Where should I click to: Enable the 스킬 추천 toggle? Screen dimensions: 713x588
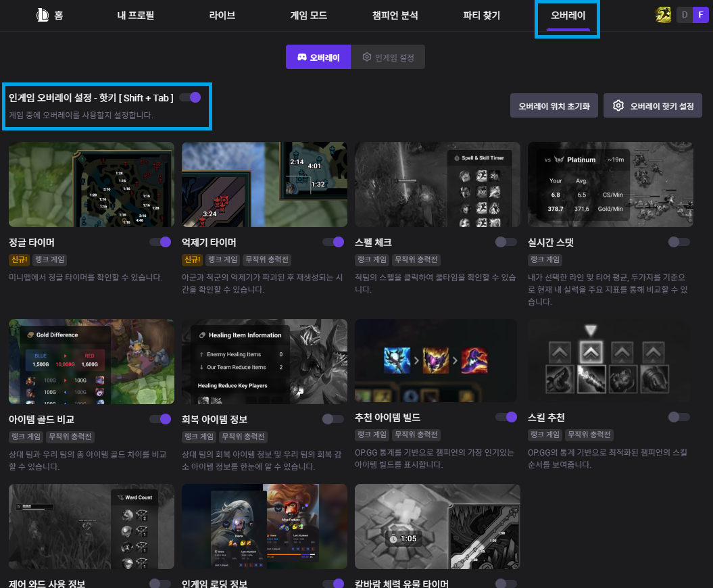tap(679, 417)
